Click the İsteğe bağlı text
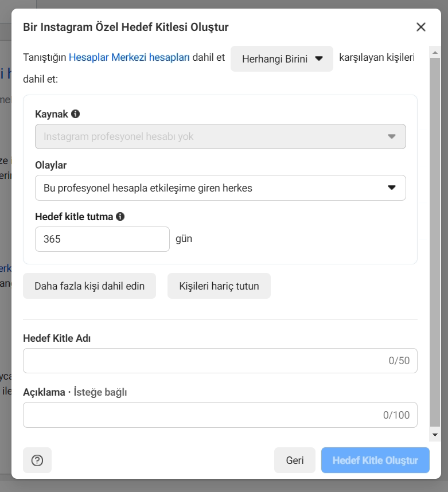This screenshot has height=492, width=448. (x=100, y=392)
